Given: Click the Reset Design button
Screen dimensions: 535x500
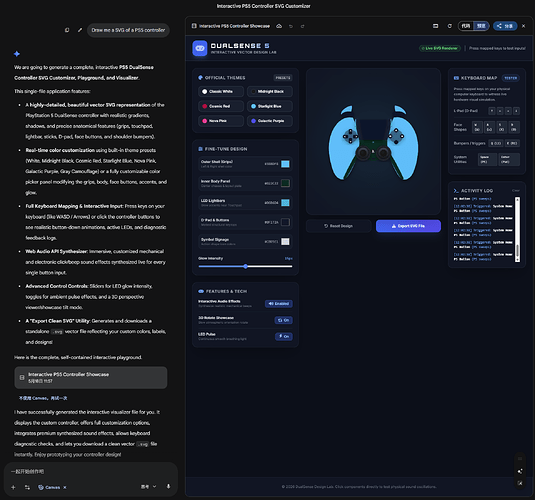Looking at the screenshot, I should (x=338, y=226).
